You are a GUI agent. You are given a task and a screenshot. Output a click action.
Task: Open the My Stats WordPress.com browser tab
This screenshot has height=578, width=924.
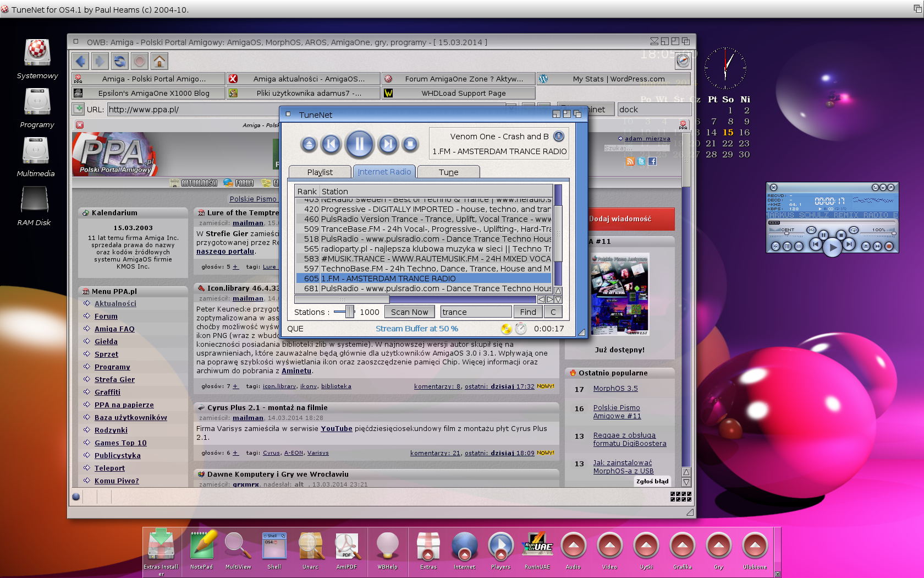point(614,79)
